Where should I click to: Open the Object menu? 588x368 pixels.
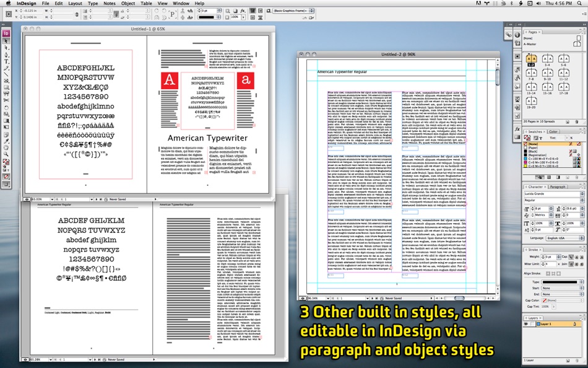[x=128, y=3]
